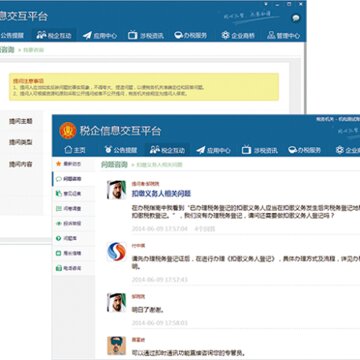Open the thumbs-up 意见征集 sidebar entry
The width and height of the screenshot is (360, 360).
point(69,194)
